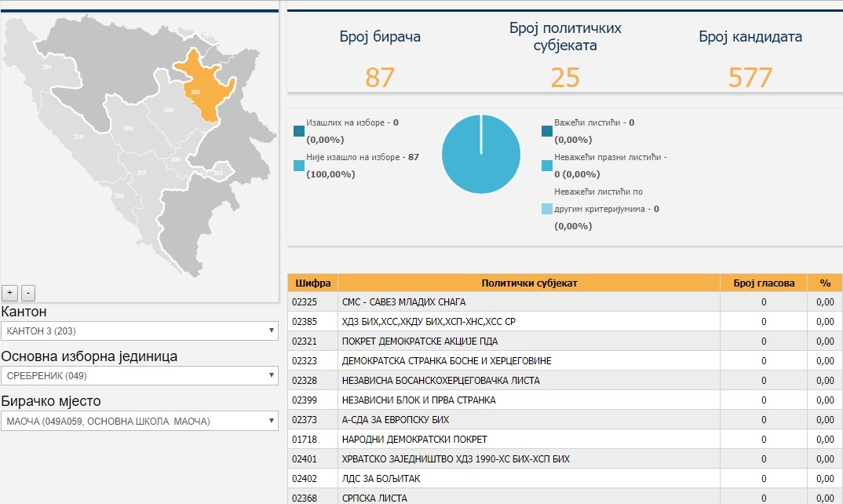
Task: Open the Основна изборна јединица dropdown showing Сребреник
Action: 139,375
